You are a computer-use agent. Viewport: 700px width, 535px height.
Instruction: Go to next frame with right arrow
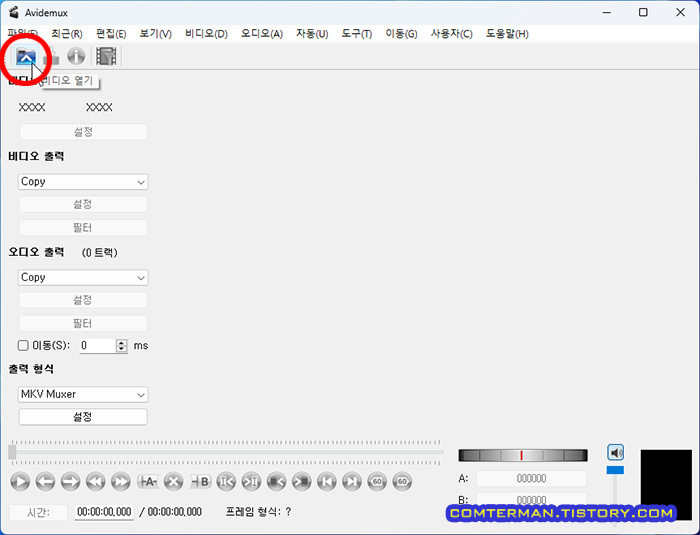click(70, 482)
